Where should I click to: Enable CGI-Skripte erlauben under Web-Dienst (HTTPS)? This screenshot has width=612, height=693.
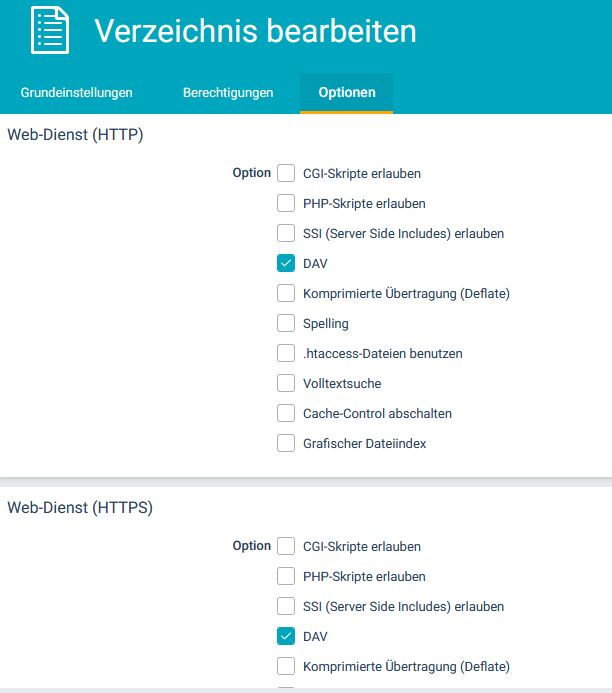point(286,546)
